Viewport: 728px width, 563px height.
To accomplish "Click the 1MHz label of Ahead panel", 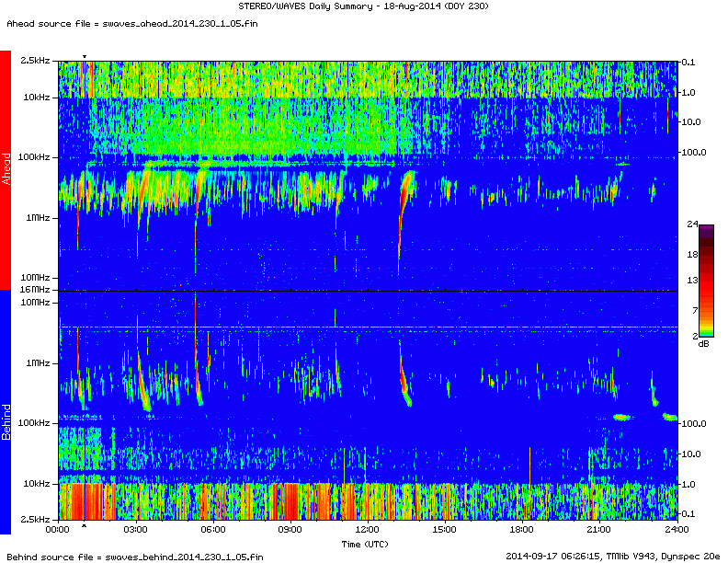I will (38, 217).
